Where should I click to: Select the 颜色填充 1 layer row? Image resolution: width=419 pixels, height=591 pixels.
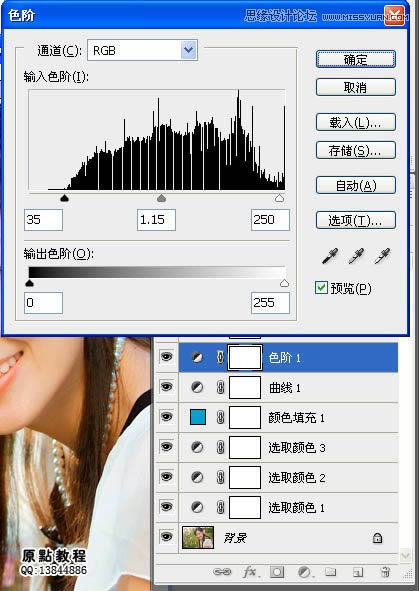(x=288, y=418)
